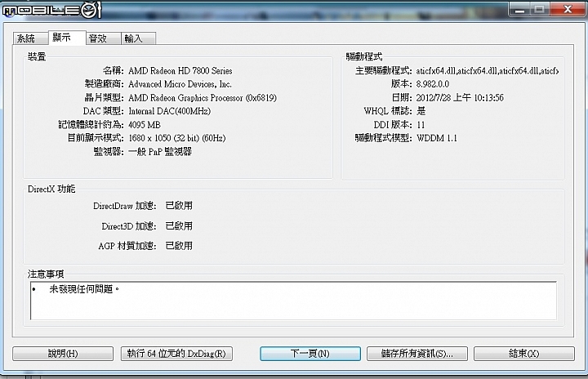This screenshot has width=588, height=379.
Task: Click the DirectDraw 加速 status 已啟用
Action: tap(179, 206)
